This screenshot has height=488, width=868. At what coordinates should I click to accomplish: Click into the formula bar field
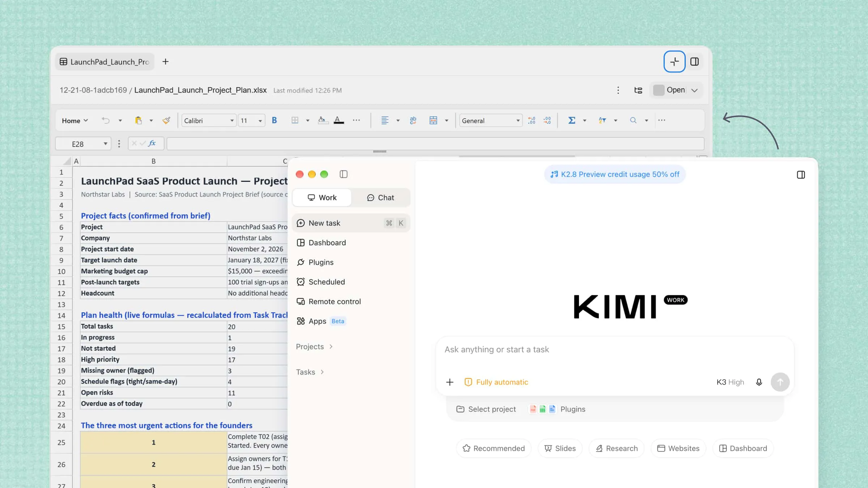[x=435, y=144]
